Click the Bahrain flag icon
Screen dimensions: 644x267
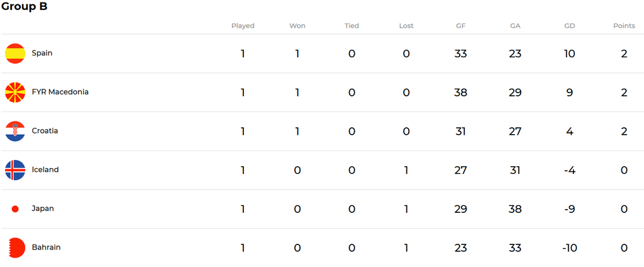(x=17, y=247)
